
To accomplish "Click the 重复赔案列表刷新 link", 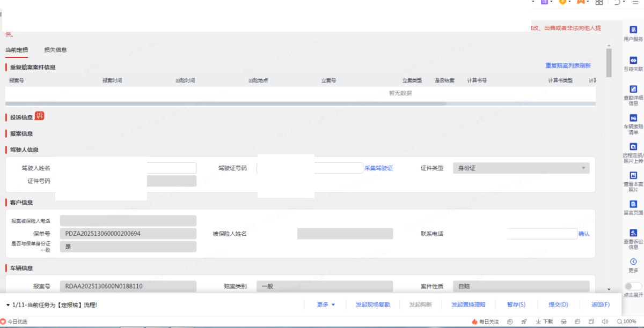I will click(x=568, y=66).
